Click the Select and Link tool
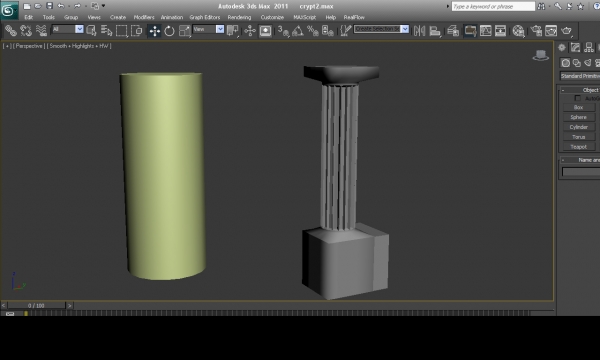Viewport: 600px width, 360px height. pyautogui.click(x=10, y=30)
